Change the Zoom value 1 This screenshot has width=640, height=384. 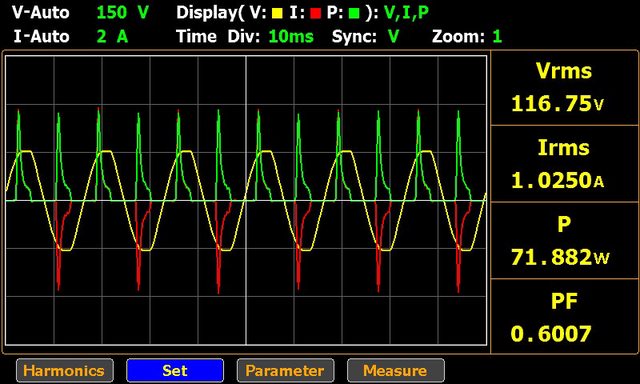pyautogui.click(x=497, y=37)
